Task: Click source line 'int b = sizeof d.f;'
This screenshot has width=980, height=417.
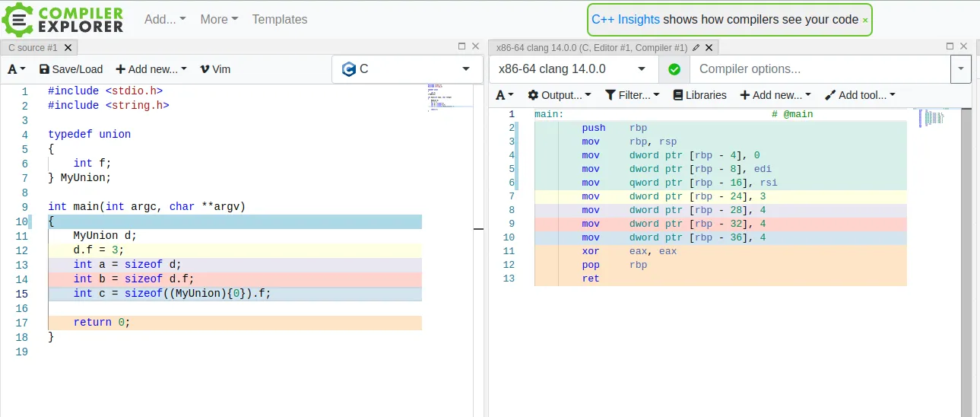Action: pos(134,279)
